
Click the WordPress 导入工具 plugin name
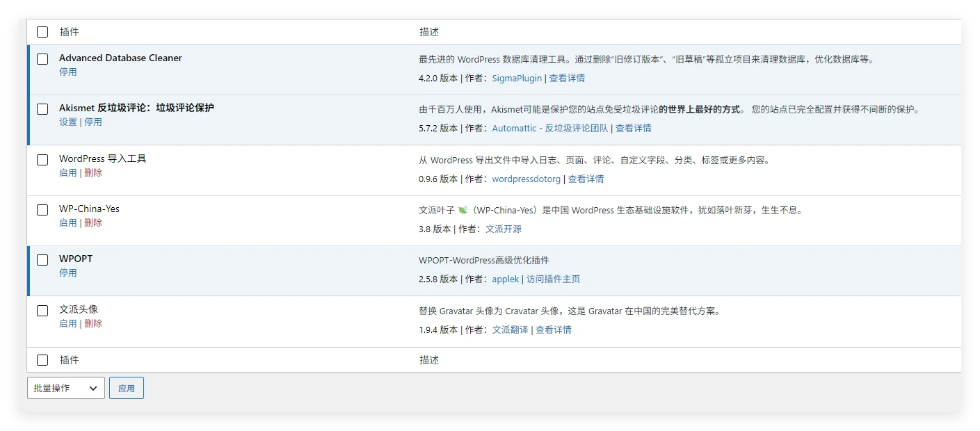[x=102, y=158]
